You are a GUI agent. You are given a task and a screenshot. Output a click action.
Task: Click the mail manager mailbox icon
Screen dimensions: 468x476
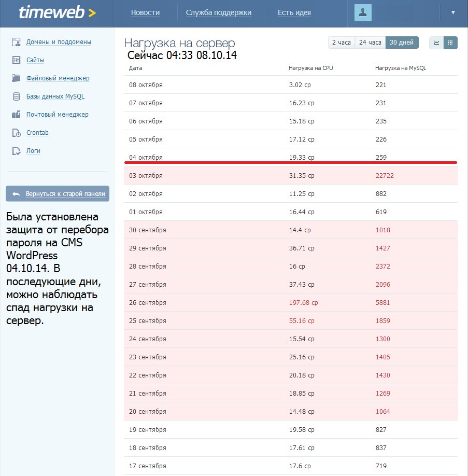(16, 115)
